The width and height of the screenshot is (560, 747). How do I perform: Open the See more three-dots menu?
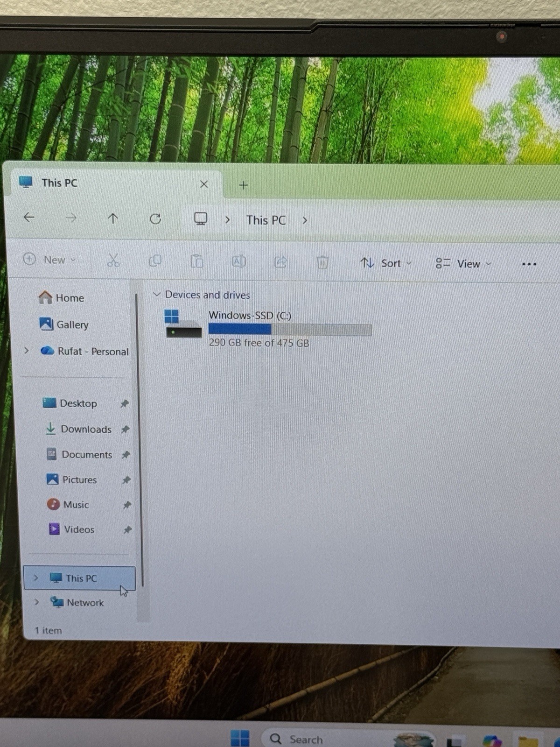click(x=529, y=264)
